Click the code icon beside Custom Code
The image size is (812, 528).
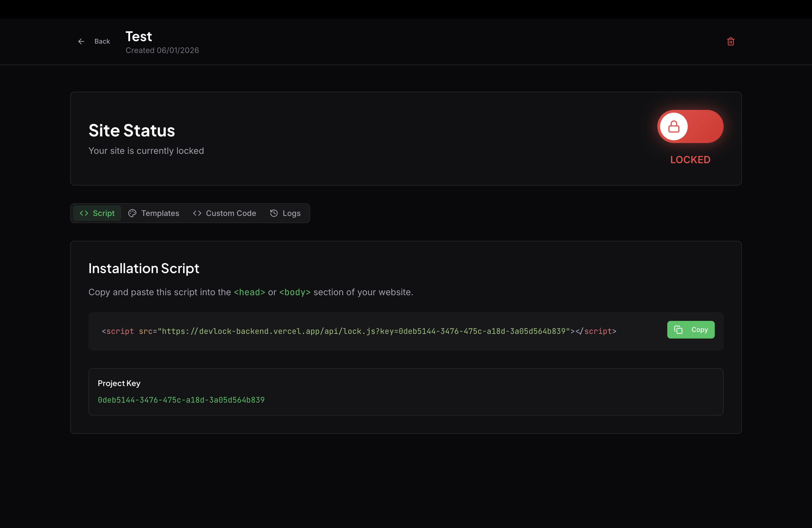tap(197, 213)
